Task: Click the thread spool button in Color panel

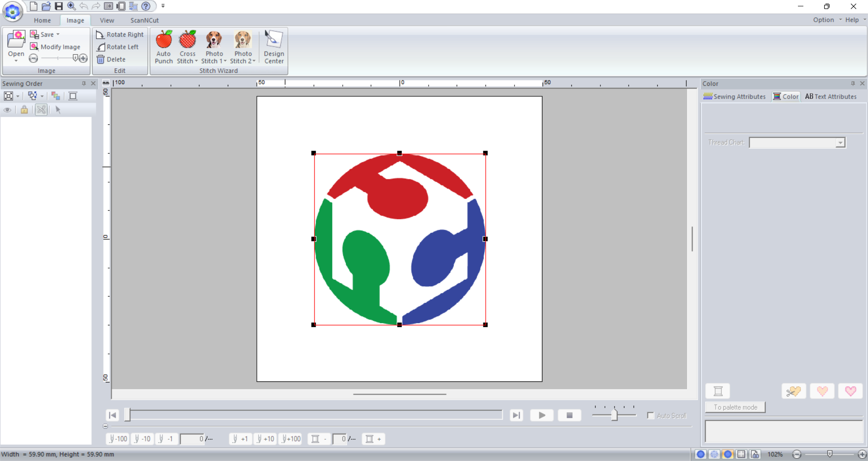Action: click(718, 391)
